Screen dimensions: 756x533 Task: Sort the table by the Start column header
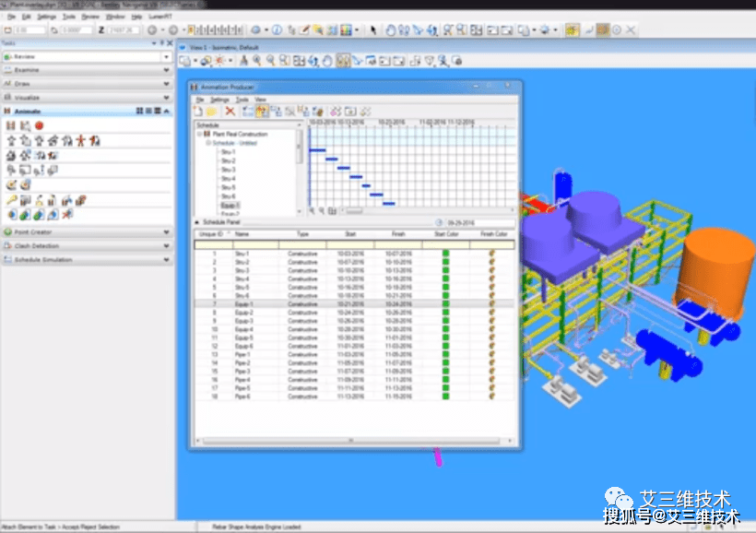click(350, 234)
